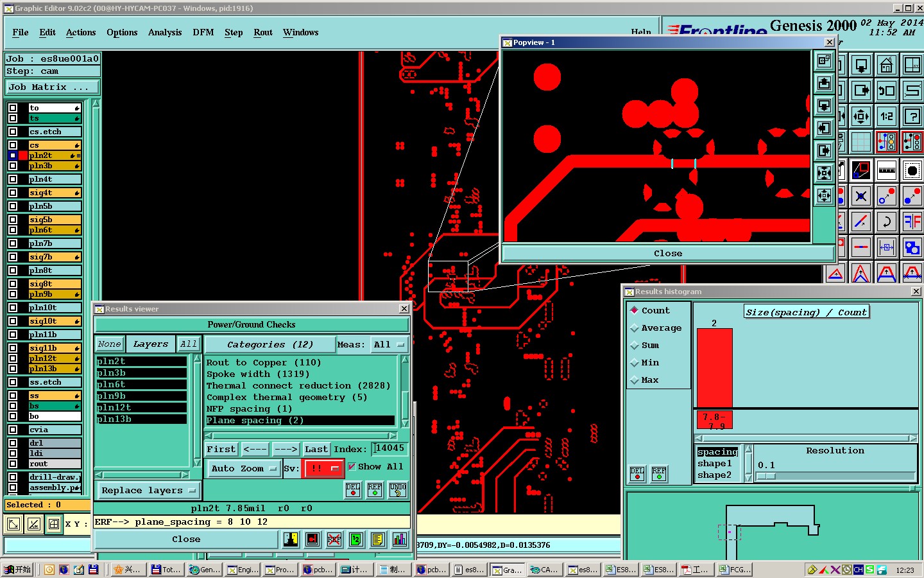Click the blue X snap icon in toolbar
The image size is (924, 578).
(x=860, y=196)
